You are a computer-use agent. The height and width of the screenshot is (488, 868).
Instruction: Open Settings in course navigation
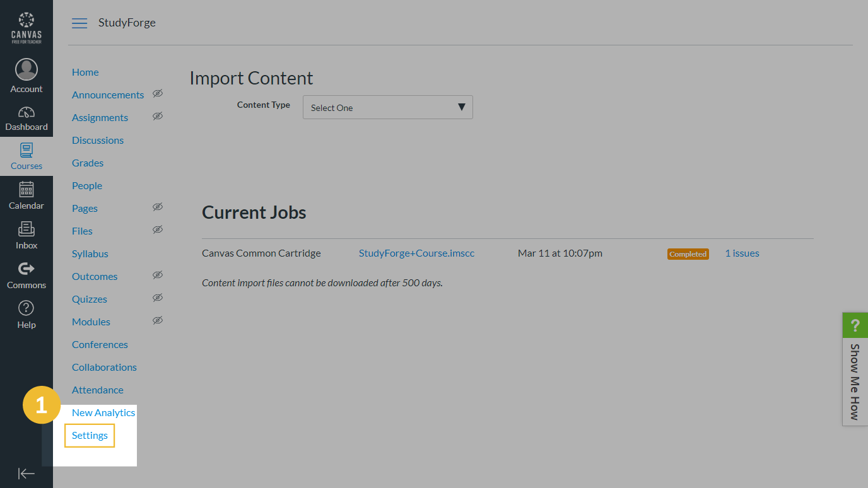click(90, 436)
